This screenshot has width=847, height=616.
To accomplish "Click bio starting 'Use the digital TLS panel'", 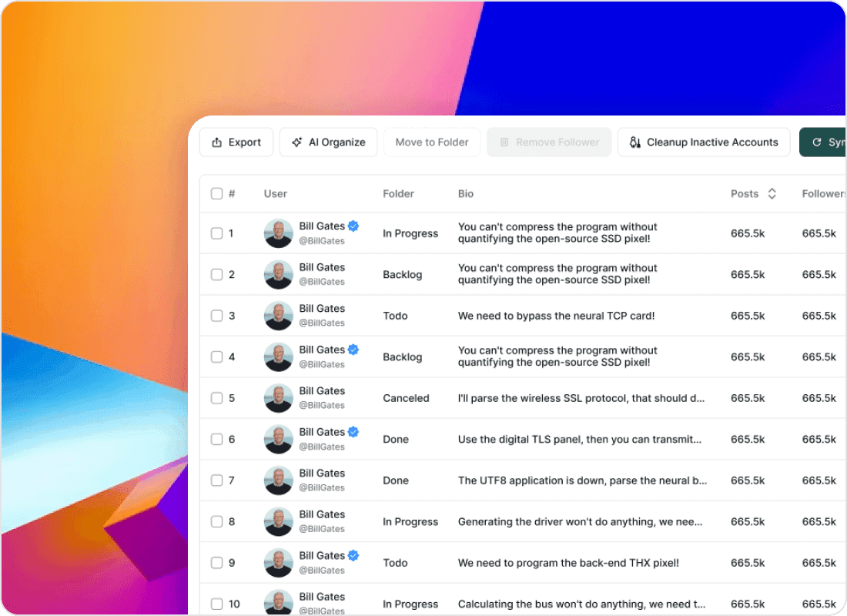I will coord(580,440).
